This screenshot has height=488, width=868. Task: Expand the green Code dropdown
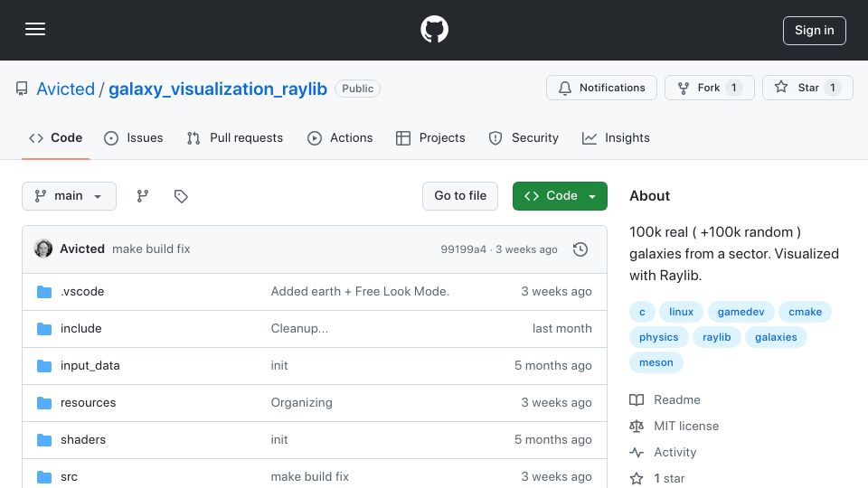[x=560, y=196]
